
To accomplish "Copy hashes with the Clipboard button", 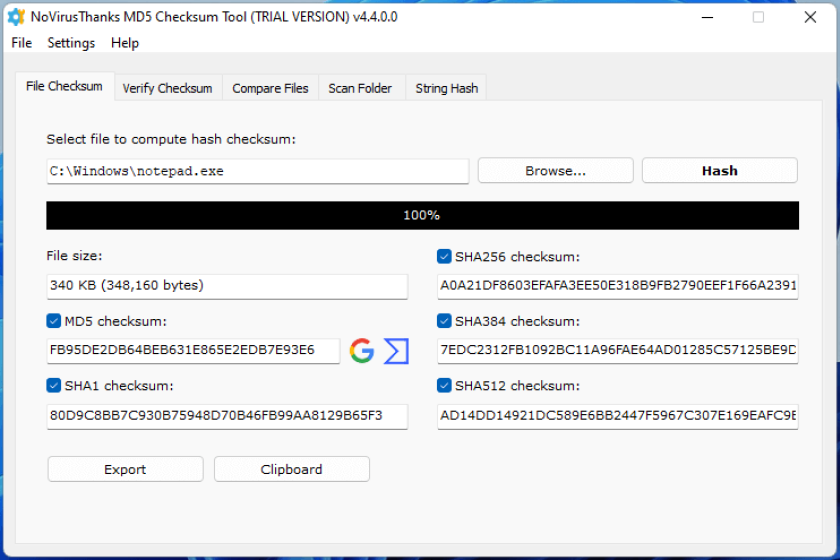I will click(291, 469).
